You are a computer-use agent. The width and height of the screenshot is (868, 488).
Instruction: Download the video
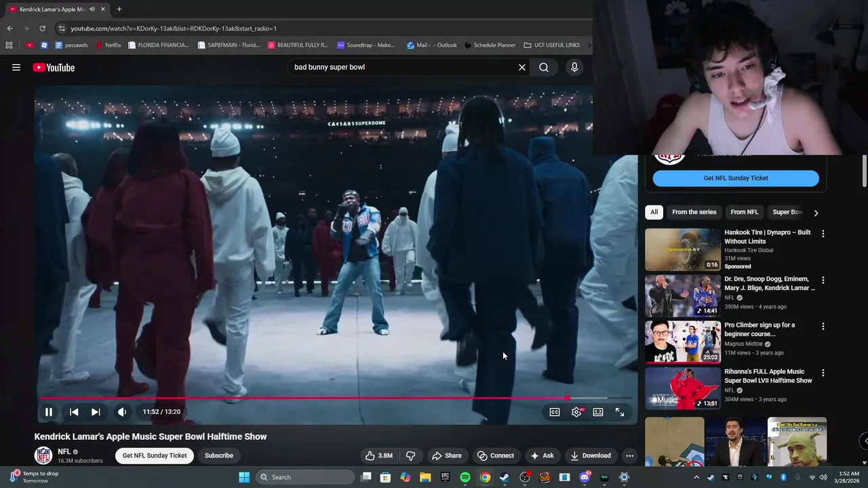[x=591, y=455]
